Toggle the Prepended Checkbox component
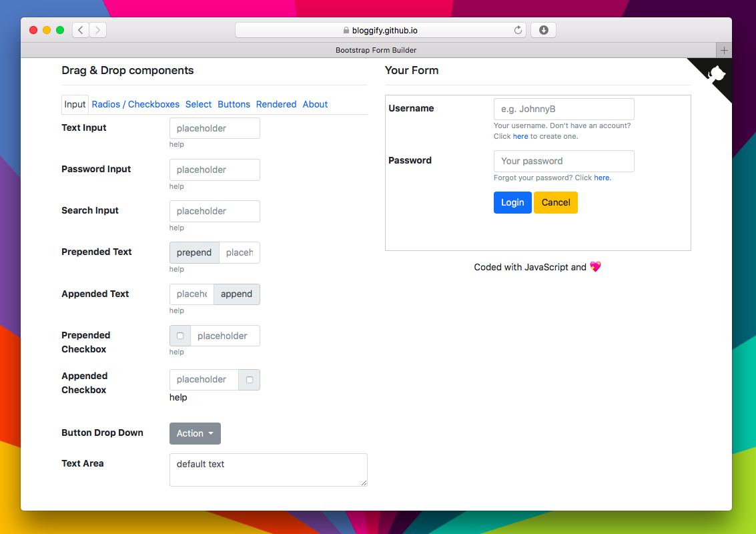 click(179, 335)
